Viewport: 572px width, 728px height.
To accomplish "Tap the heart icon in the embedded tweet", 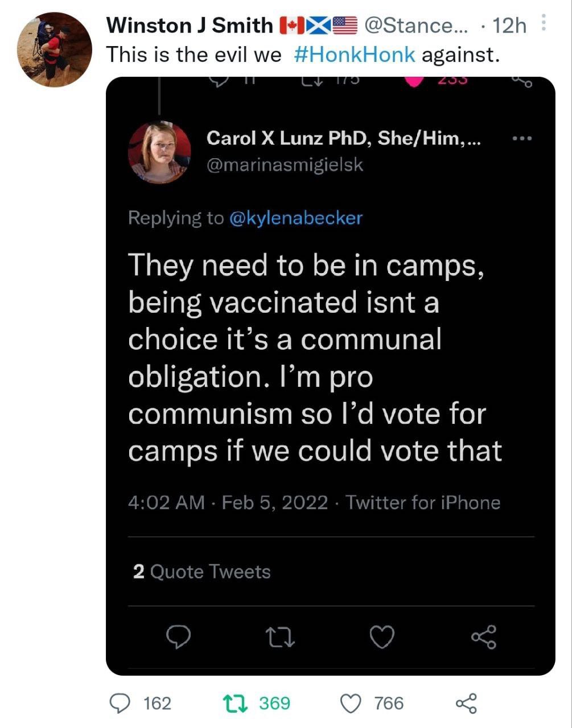I will pos(382,638).
